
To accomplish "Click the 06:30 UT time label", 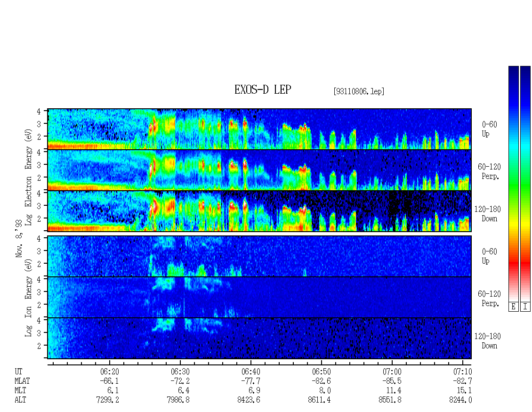I will click(180, 372).
